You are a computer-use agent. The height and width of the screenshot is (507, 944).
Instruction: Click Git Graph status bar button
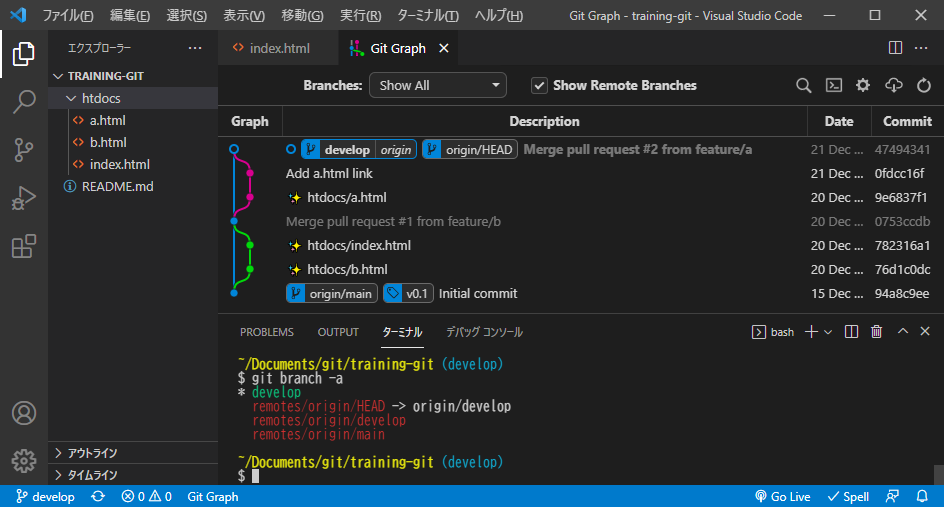[x=213, y=497]
